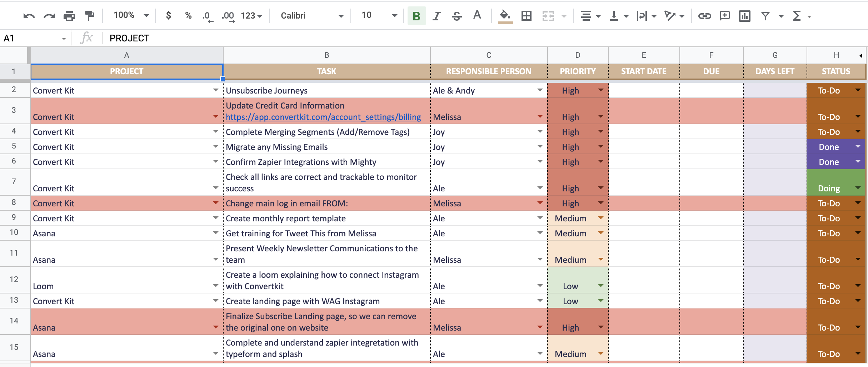Insert a chart

point(745,16)
